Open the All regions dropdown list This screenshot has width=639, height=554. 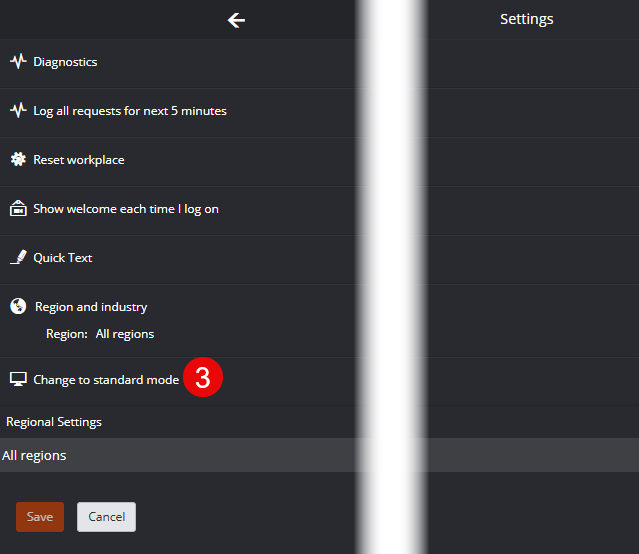(x=320, y=455)
